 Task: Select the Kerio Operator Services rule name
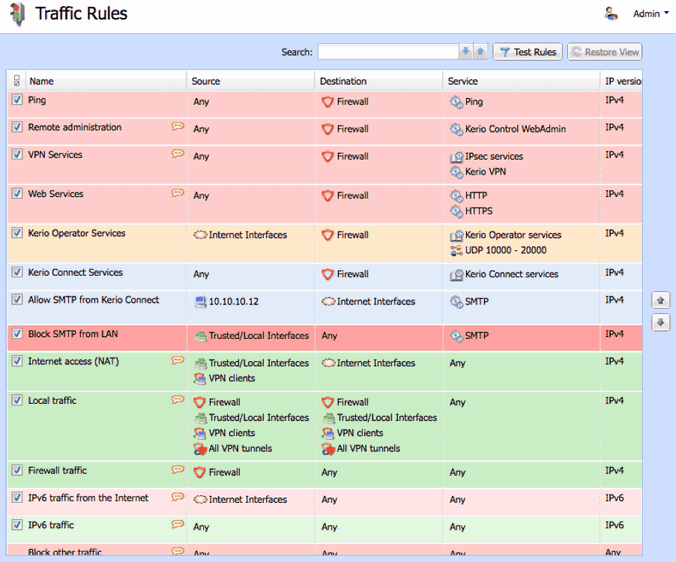(77, 233)
